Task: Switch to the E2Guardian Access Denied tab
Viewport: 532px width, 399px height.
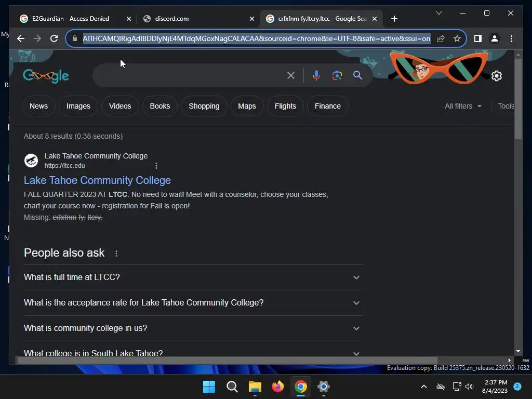Action: (71, 19)
